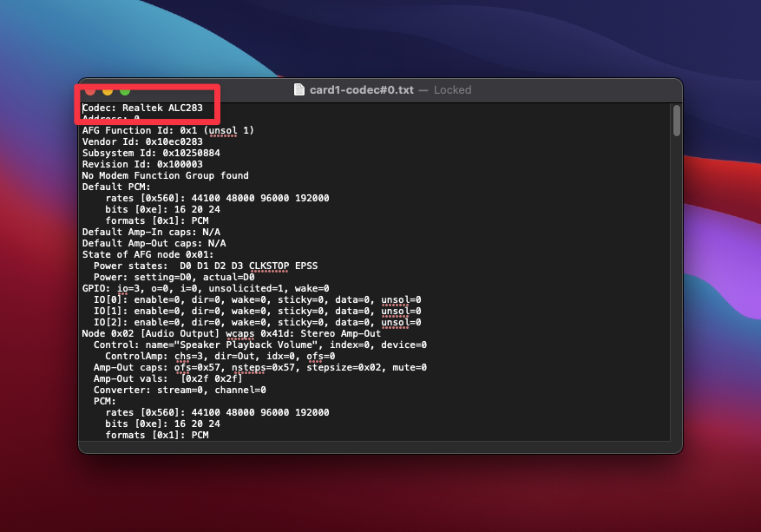This screenshot has width=761, height=532.
Task: Click the green zoom window button
Action: coord(125,91)
